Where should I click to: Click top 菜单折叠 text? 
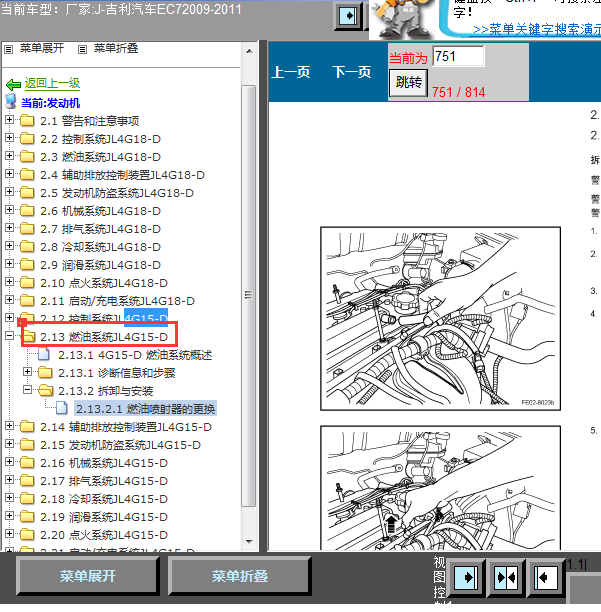pyautogui.click(x=116, y=48)
